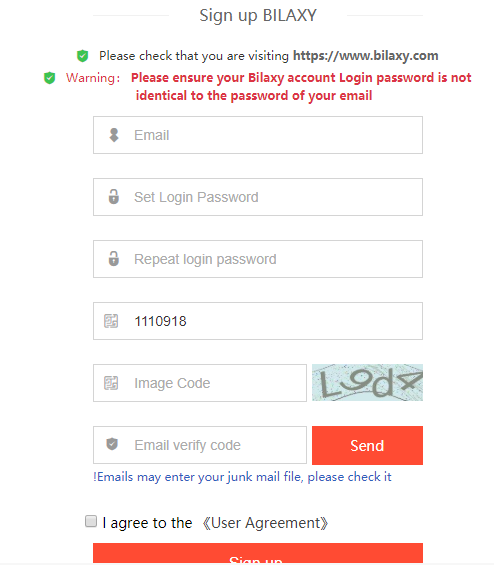Image resolution: width=494 pixels, height=565 pixels.
Task: Click the green shield beside the URL notice
Action: (x=83, y=56)
